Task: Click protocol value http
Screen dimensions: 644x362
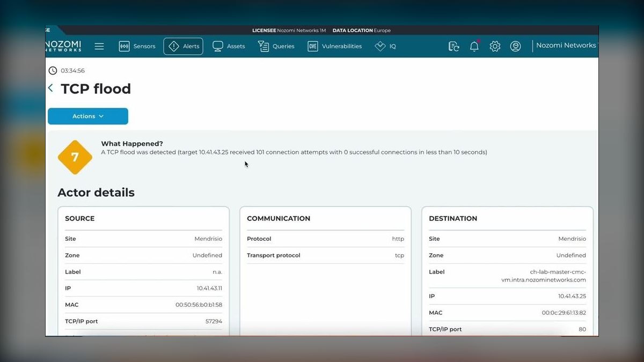Action: point(398,239)
